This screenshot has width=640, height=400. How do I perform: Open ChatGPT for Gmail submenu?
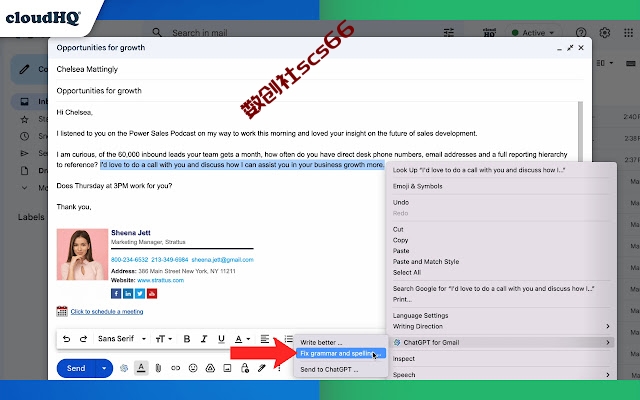(502, 342)
